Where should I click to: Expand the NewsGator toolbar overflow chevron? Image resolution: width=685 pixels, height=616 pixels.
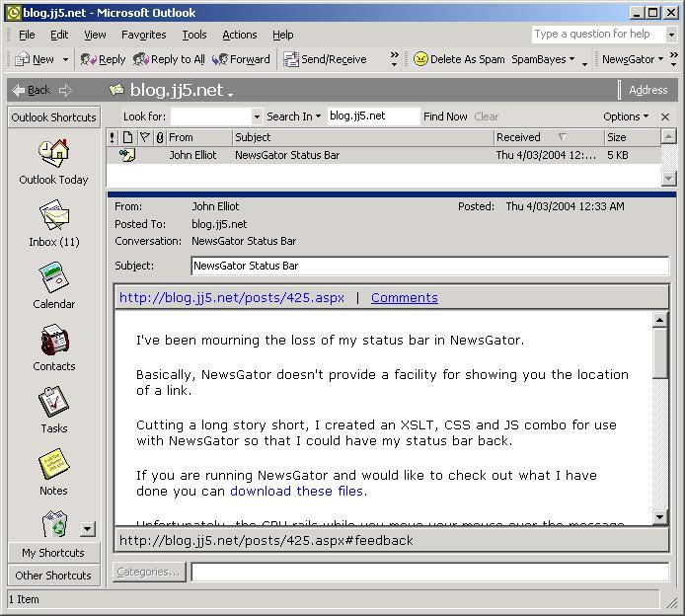(674, 59)
